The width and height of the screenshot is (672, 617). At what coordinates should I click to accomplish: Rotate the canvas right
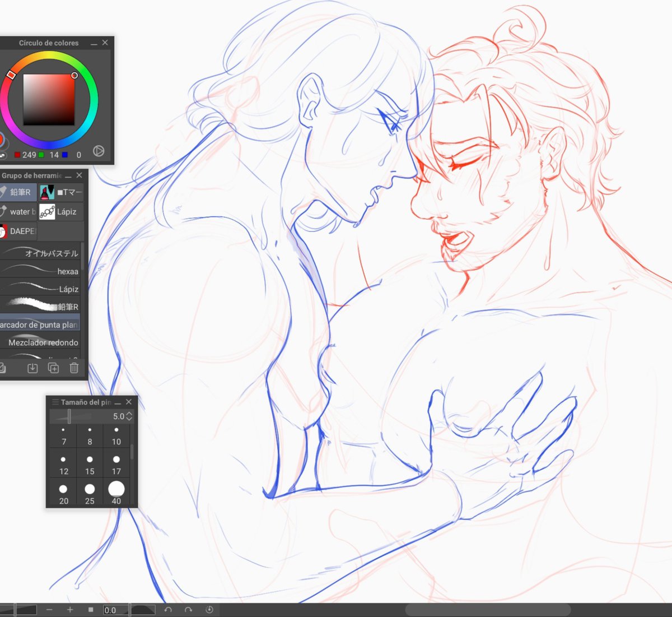[x=188, y=610]
